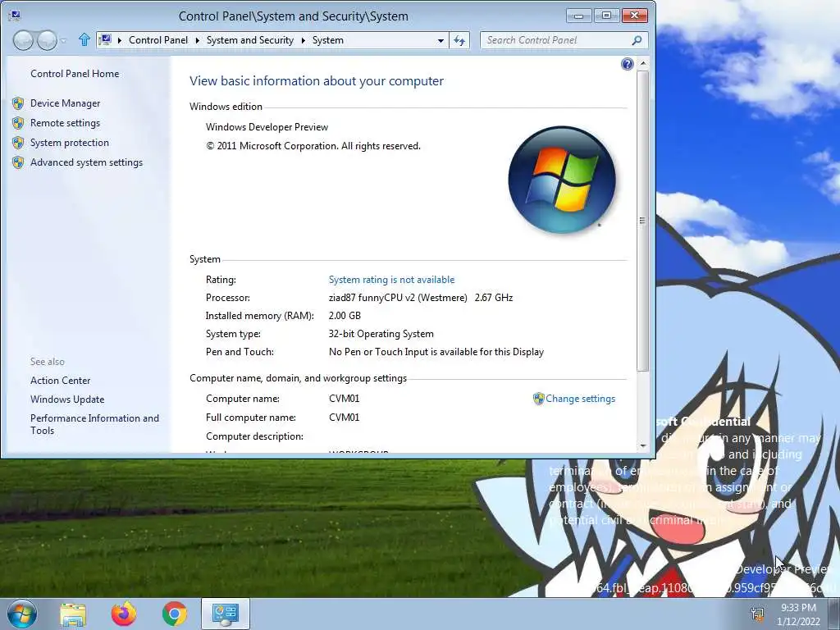This screenshot has height=630, width=840.
Task: Open Device Manager link
Action: (66, 103)
